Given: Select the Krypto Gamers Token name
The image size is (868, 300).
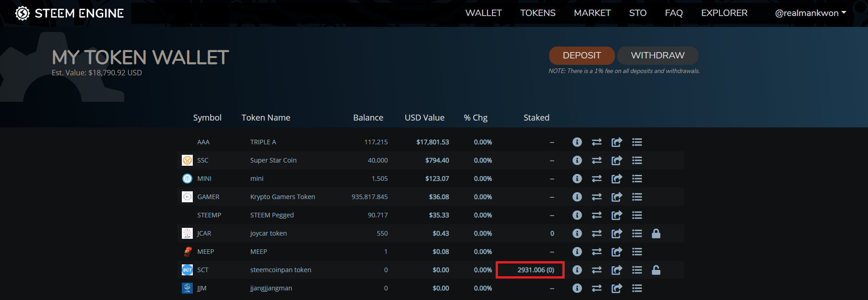Looking at the screenshot, I should point(283,197).
